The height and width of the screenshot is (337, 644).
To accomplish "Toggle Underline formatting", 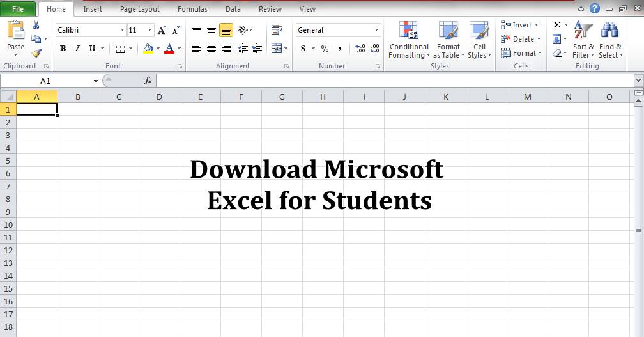I will (92, 49).
